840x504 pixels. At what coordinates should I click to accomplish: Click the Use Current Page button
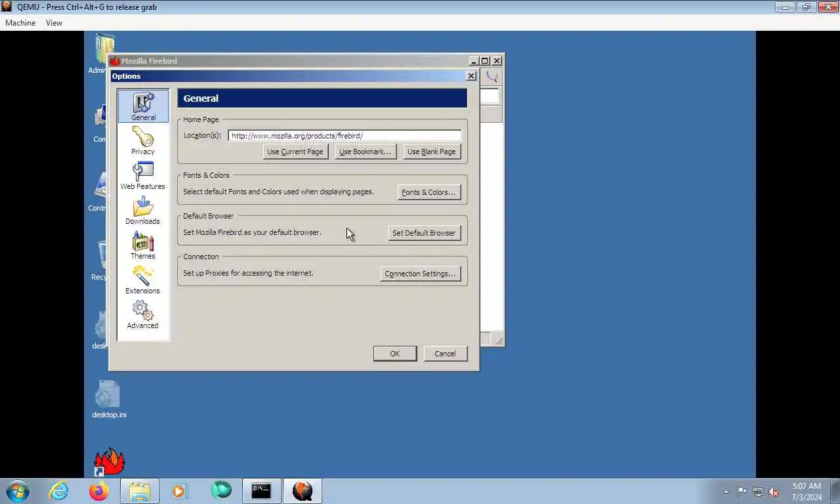pyautogui.click(x=295, y=152)
